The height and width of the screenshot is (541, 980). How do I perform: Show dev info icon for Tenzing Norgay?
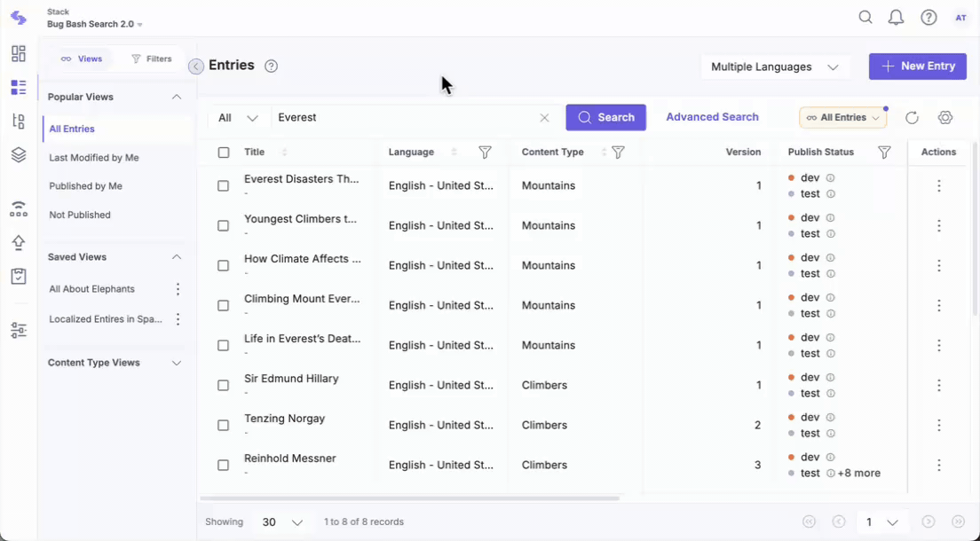point(831,418)
